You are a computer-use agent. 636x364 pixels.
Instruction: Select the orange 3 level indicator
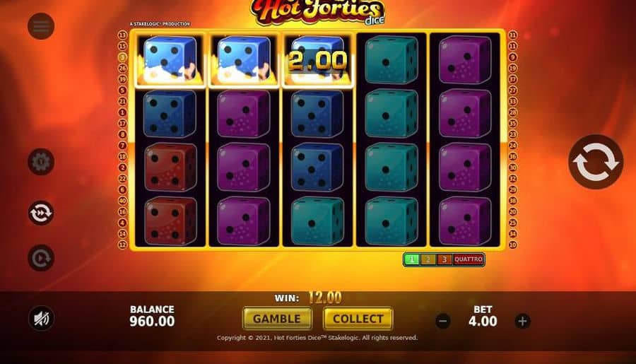pos(444,259)
